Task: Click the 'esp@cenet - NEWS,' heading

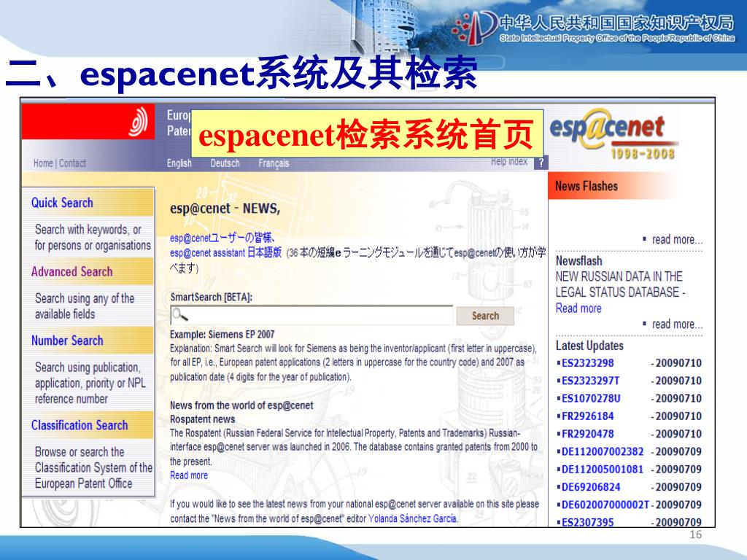Action: 225,209
